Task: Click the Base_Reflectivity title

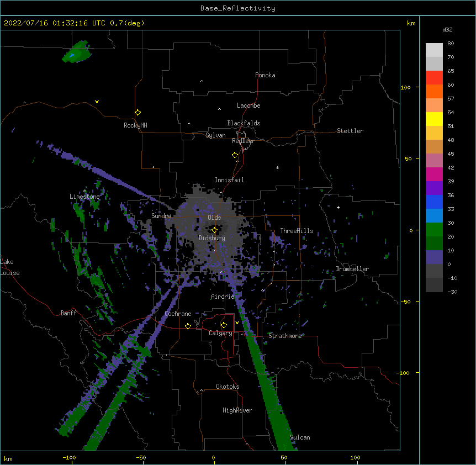Action: tap(238, 8)
